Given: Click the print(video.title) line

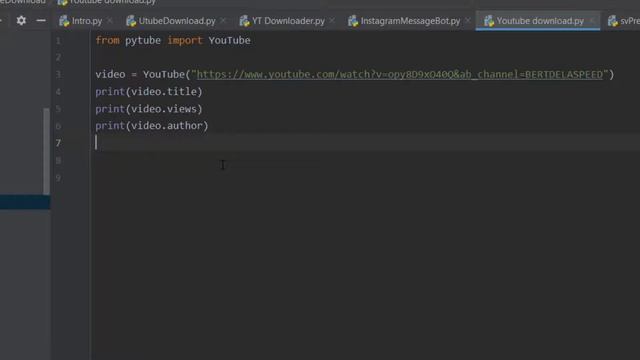Looking at the screenshot, I should click(x=149, y=92).
